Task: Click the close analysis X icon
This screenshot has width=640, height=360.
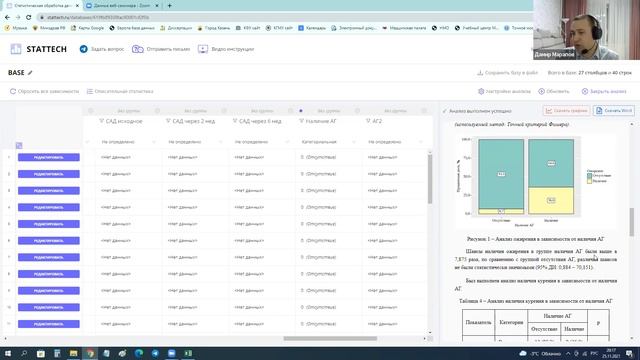Action: (585, 91)
